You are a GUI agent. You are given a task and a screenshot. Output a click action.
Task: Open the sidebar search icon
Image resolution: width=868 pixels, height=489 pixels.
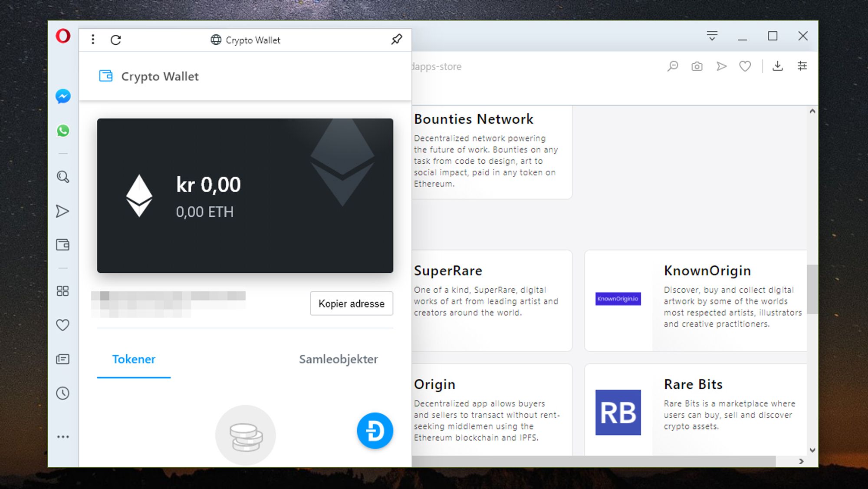point(63,177)
